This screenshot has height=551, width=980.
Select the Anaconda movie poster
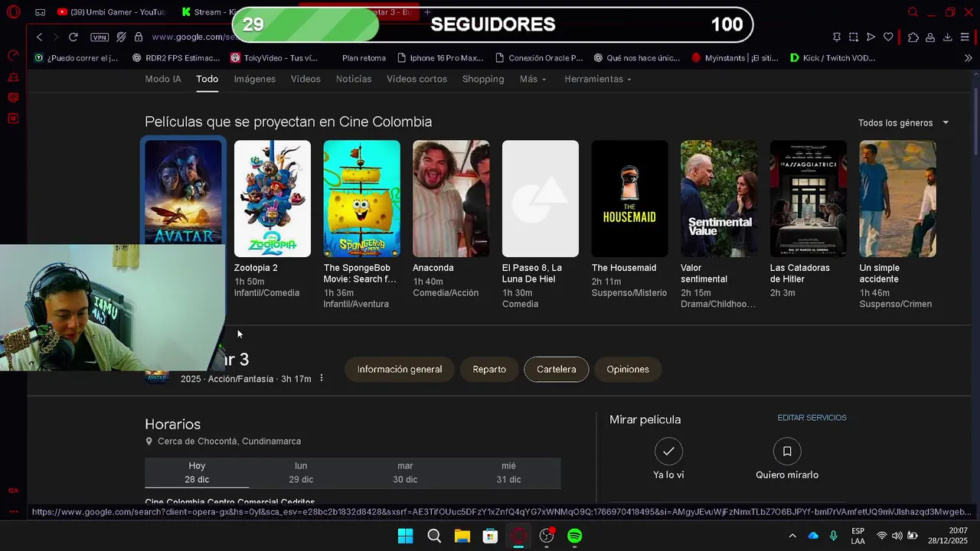[451, 198]
